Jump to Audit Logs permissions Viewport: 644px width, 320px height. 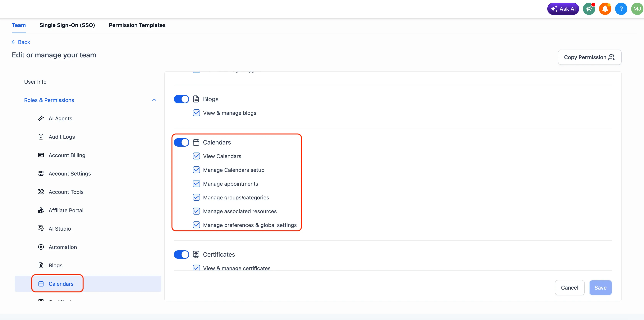[x=61, y=137]
